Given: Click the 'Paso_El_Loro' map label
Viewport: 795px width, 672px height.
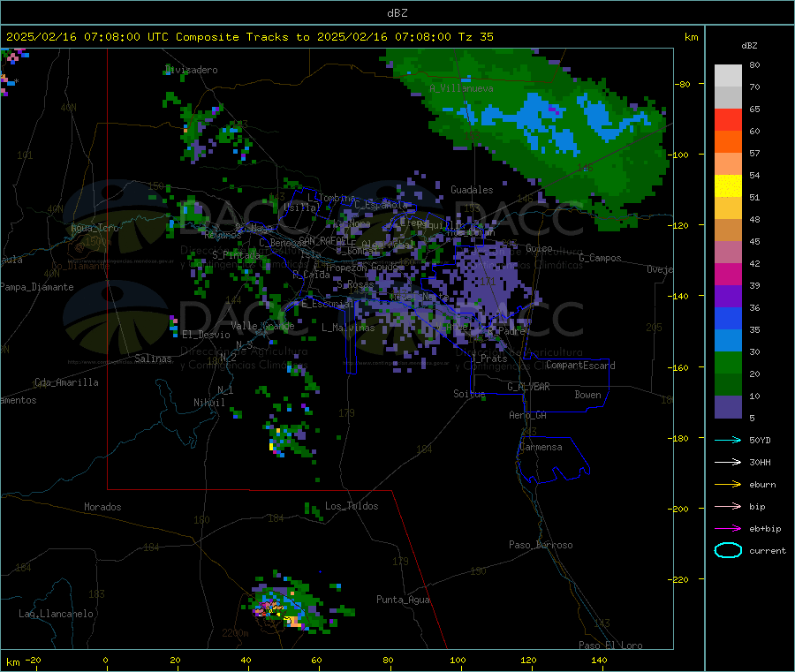Looking at the screenshot, I should click(611, 646).
